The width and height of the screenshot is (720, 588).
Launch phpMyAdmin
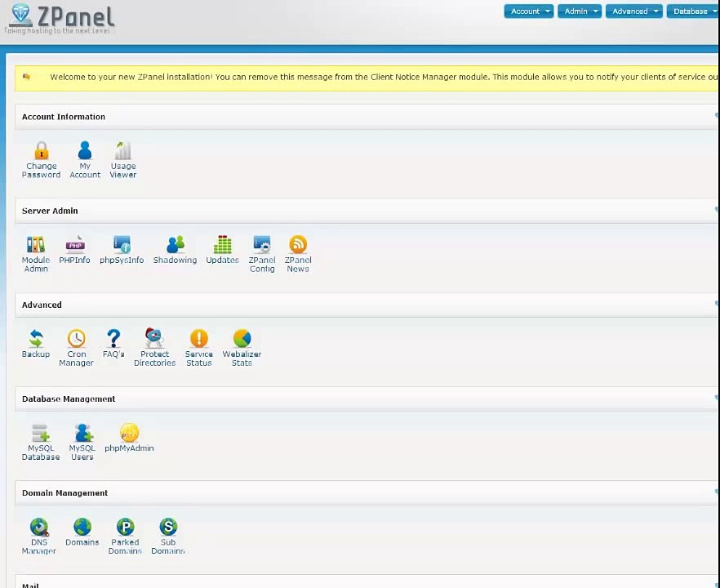pyautogui.click(x=129, y=439)
